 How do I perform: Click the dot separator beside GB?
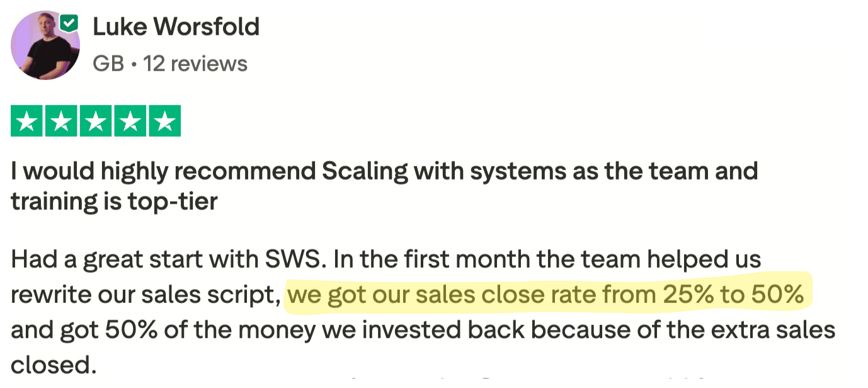(x=134, y=64)
